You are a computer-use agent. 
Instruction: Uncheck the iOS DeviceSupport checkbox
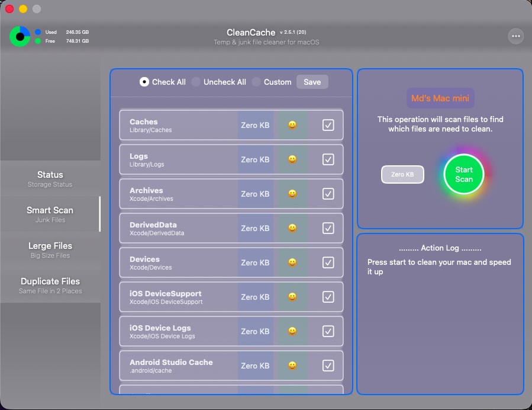point(328,297)
